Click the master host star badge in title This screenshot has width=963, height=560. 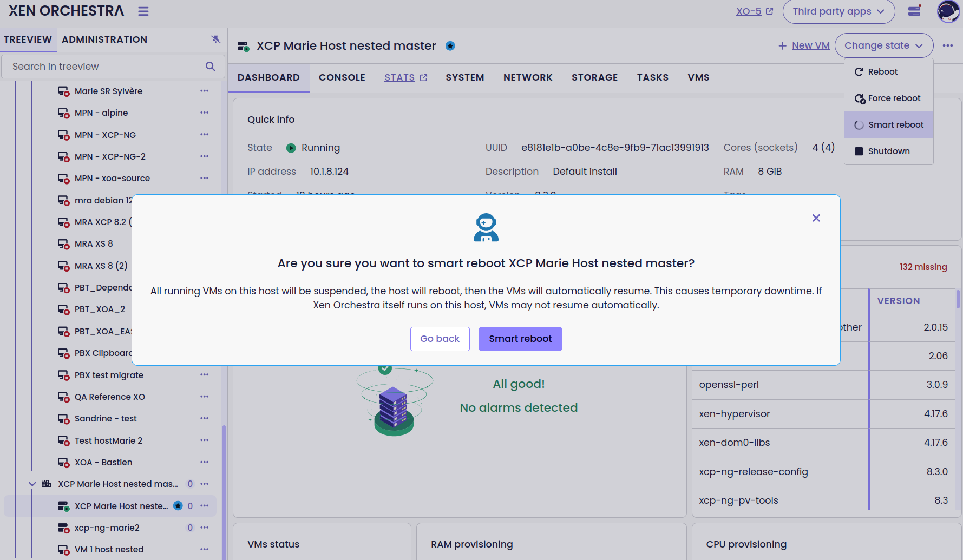point(450,46)
